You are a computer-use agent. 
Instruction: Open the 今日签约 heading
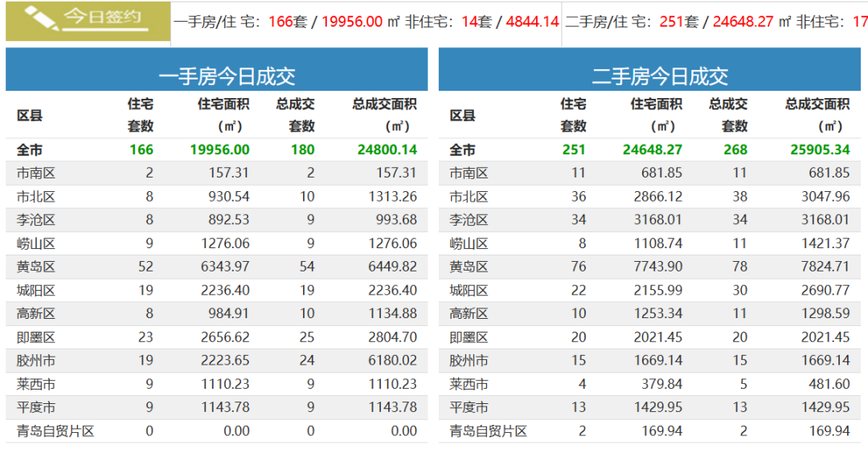click(102, 17)
